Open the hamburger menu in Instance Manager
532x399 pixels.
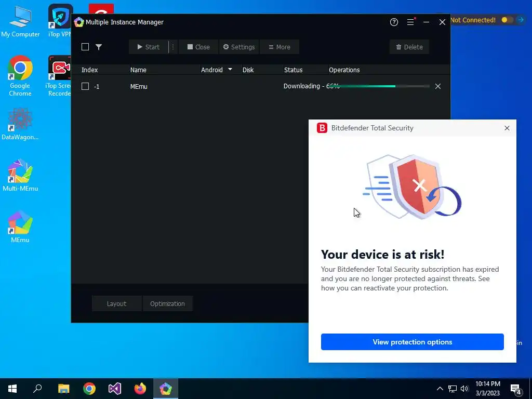pos(410,22)
